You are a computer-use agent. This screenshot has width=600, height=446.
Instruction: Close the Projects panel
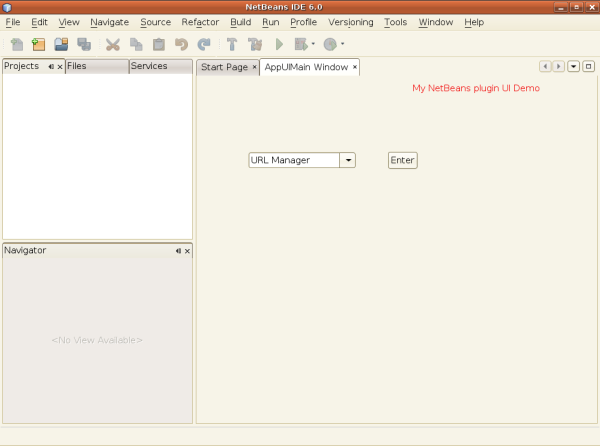pyautogui.click(x=60, y=67)
